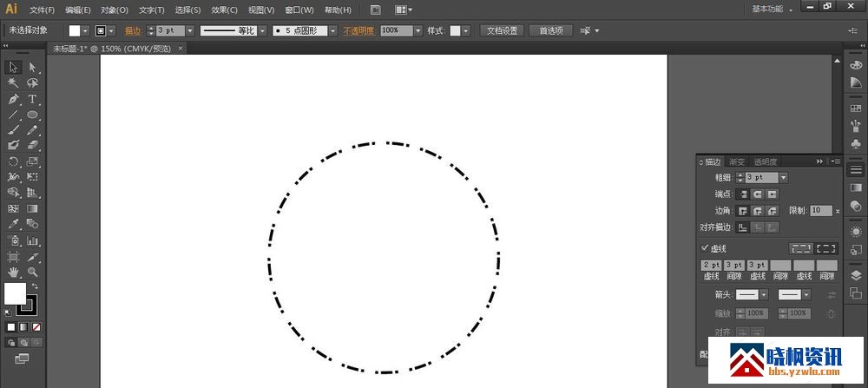Choose butt cap for 端点
The height and width of the screenshot is (388, 868).
pyautogui.click(x=742, y=194)
